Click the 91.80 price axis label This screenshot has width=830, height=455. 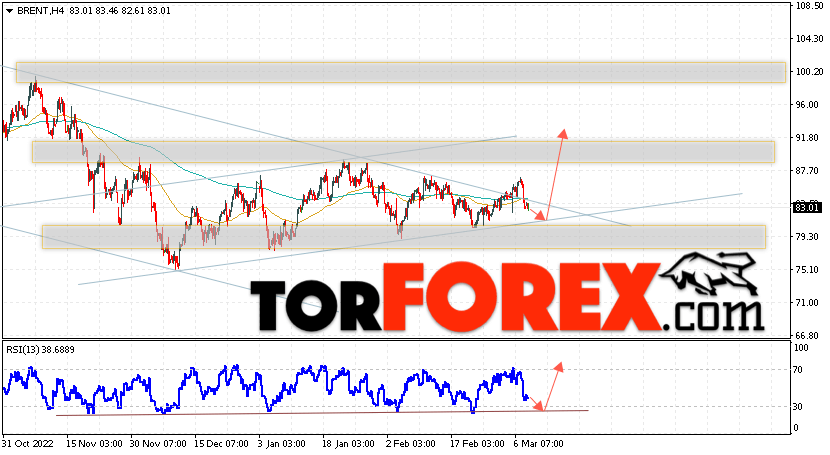click(x=808, y=138)
